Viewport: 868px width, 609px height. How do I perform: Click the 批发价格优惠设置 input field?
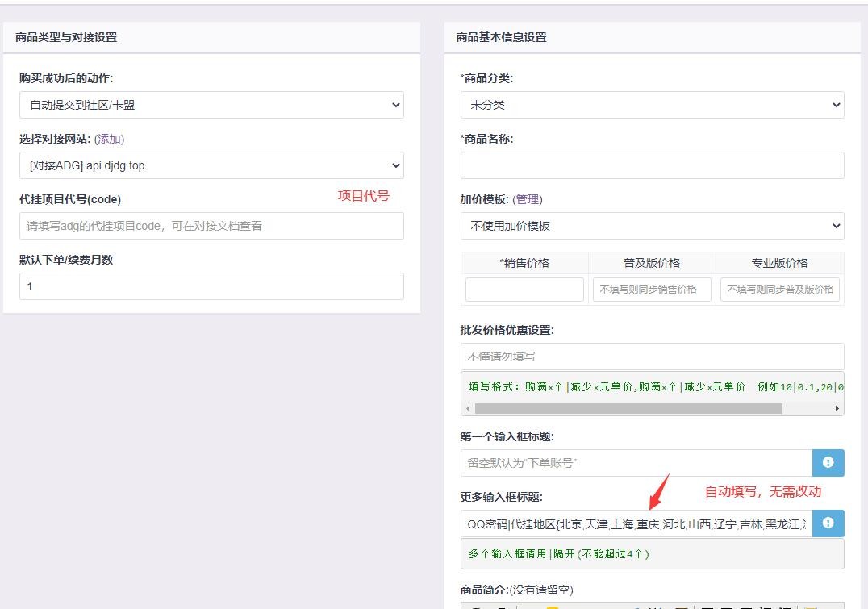[652, 357]
